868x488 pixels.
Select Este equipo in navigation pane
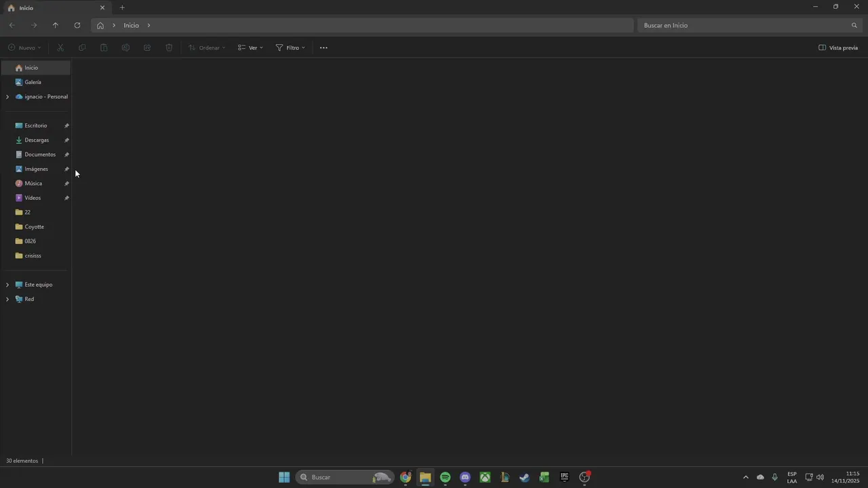[39, 285]
